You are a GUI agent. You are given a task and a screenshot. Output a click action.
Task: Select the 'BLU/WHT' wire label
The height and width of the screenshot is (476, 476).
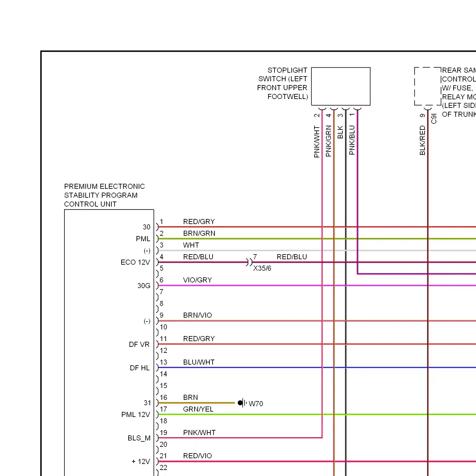(x=199, y=362)
